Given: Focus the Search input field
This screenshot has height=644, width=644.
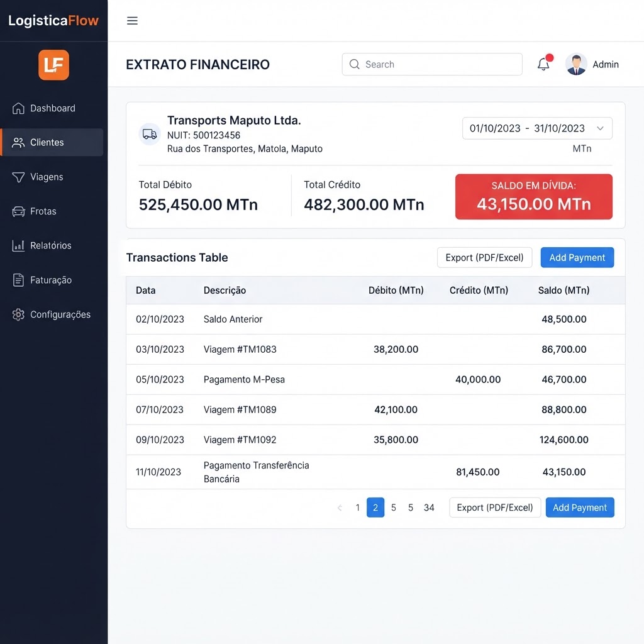Looking at the screenshot, I should coord(432,64).
